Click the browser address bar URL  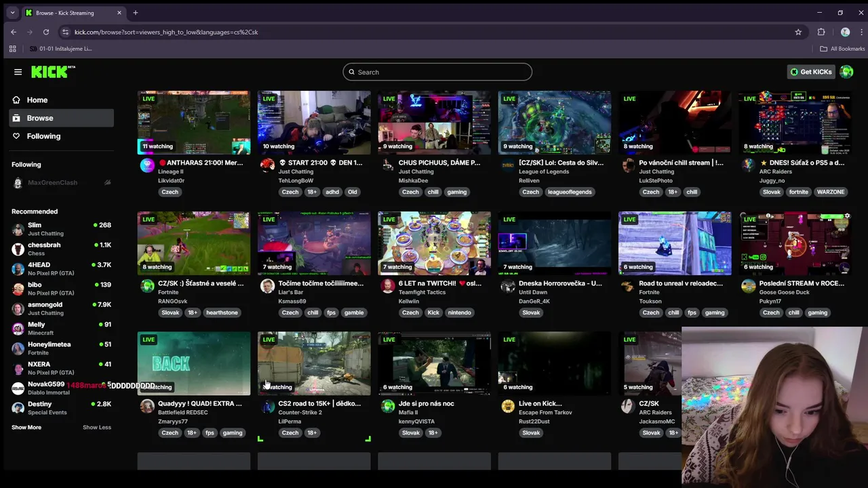click(166, 32)
